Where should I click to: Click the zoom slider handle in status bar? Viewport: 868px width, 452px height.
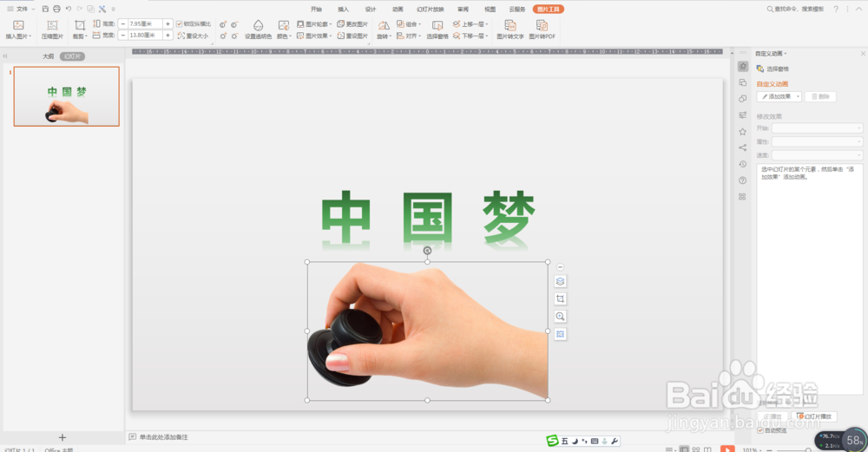click(x=808, y=450)
